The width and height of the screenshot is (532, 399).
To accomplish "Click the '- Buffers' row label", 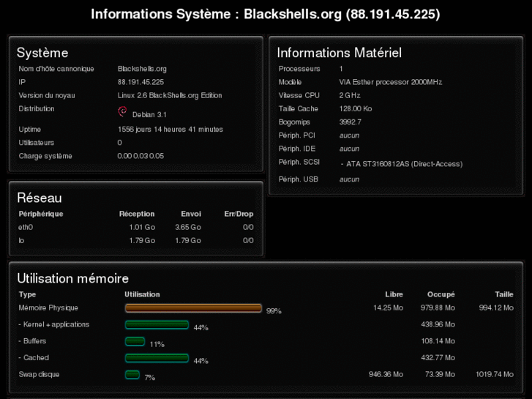I will pos(33,341).
